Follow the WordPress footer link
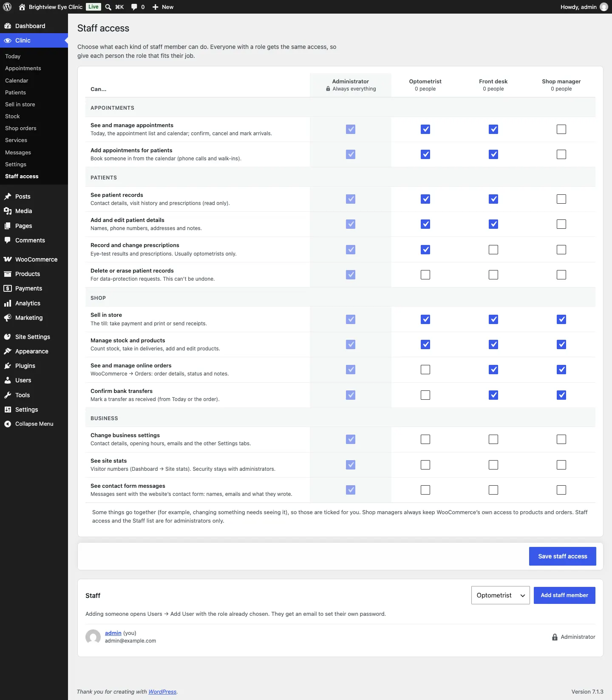 coord(162,692)
